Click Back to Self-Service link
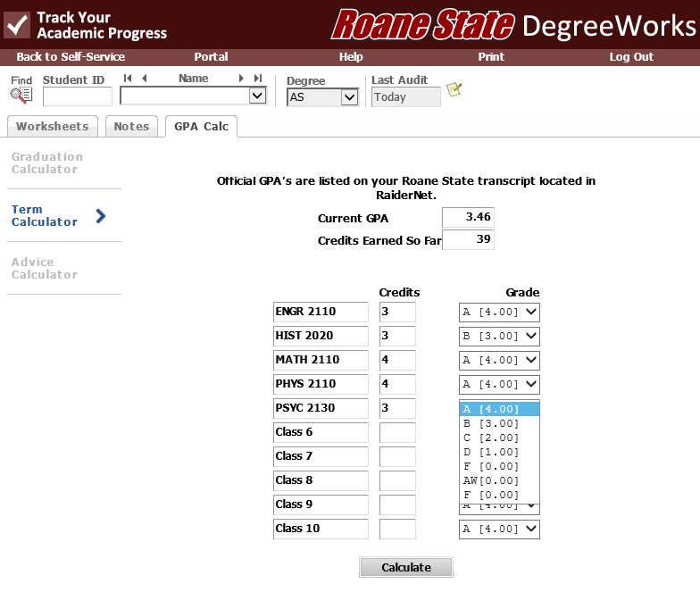This screenshot has width=700, height=592. point(71,56)
